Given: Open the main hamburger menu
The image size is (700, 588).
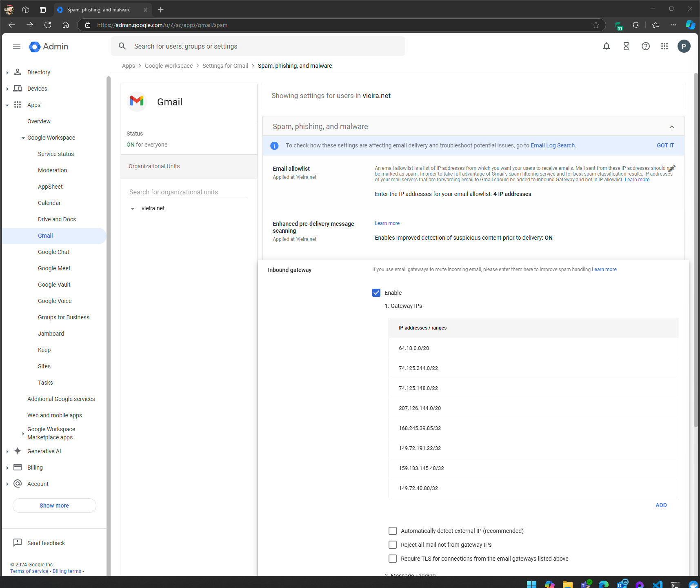Looking at the screenshot, I should click(17, 46).
